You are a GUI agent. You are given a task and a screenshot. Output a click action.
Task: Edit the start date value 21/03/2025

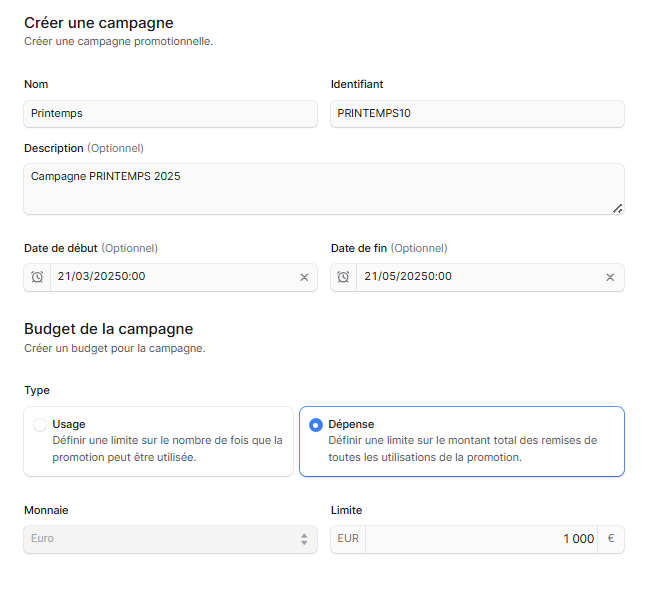click(101, 277)
